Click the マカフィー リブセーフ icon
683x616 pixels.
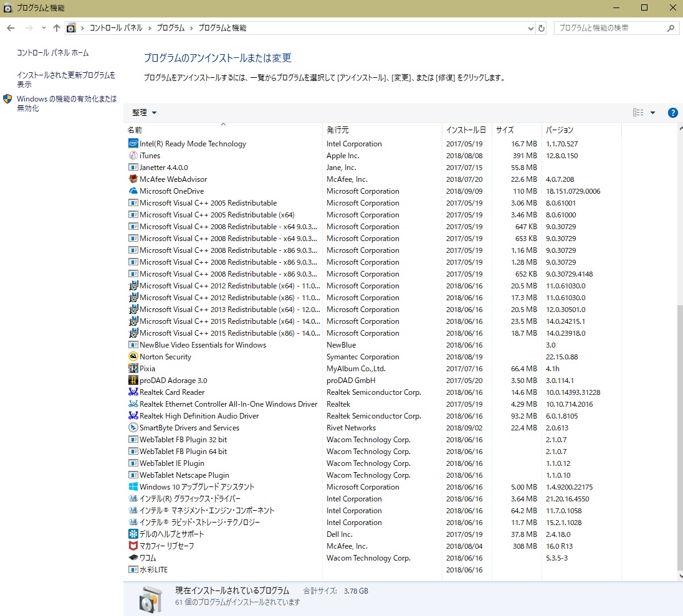(133, 546)
